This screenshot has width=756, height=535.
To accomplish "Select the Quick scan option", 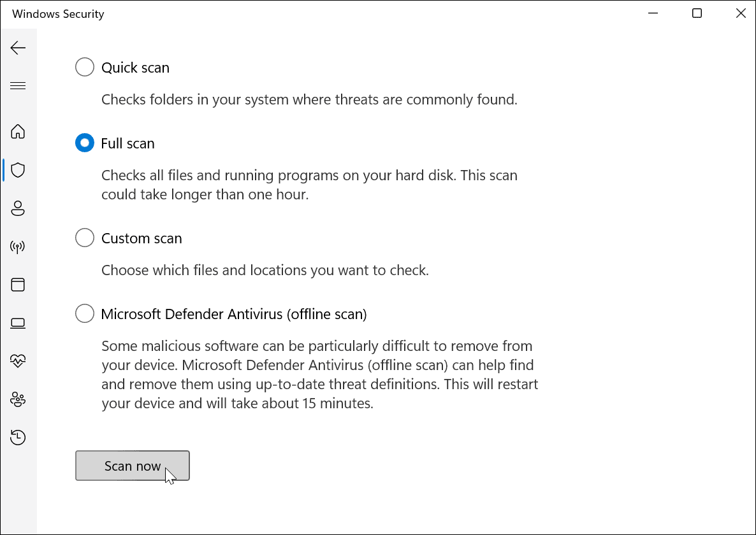I will tap(84, 67).
